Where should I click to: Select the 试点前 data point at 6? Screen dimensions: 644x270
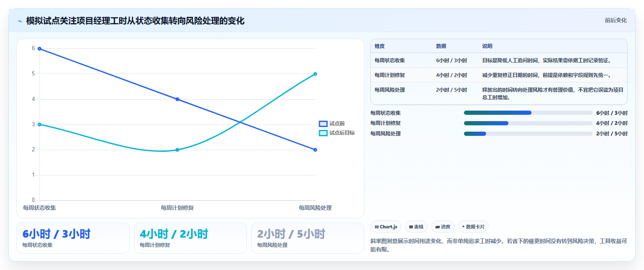coord(39,49)
